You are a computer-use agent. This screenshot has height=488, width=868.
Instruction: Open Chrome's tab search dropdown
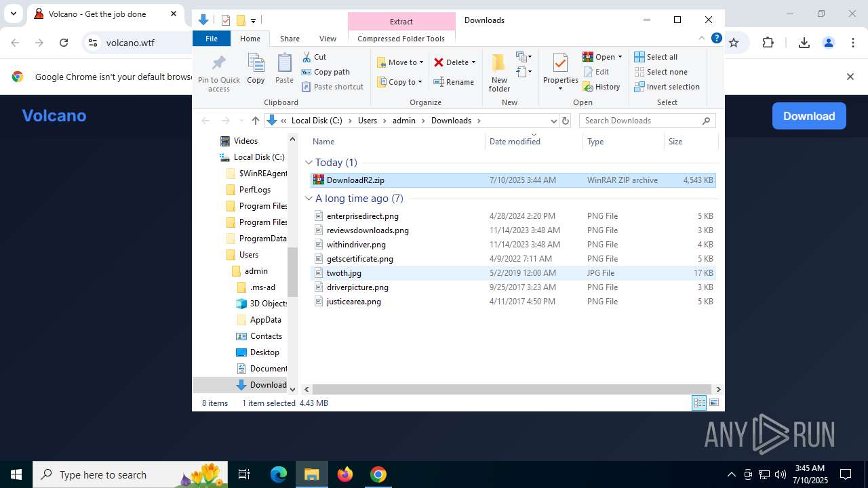(13, 14)
